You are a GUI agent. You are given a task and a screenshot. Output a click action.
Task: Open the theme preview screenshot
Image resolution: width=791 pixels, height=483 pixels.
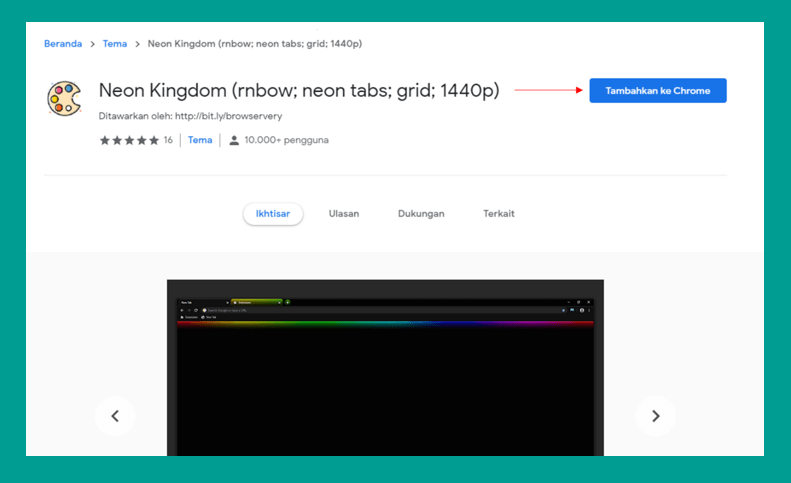click(385, 368)
